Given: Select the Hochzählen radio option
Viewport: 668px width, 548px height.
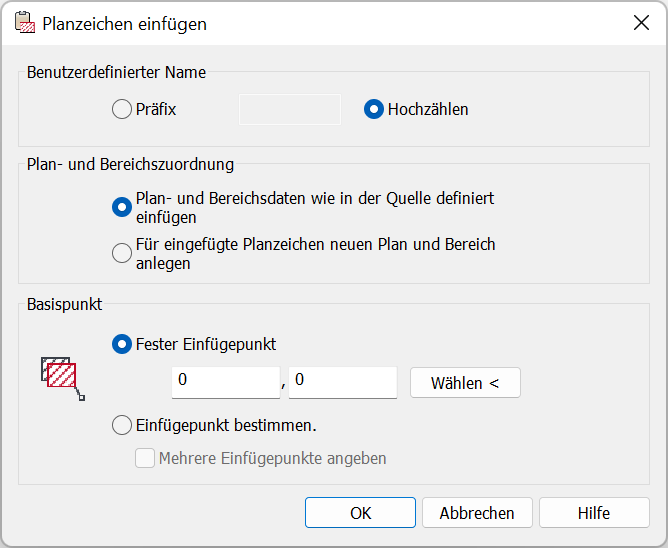Looking at the screenshot, I should pos(374,109).
